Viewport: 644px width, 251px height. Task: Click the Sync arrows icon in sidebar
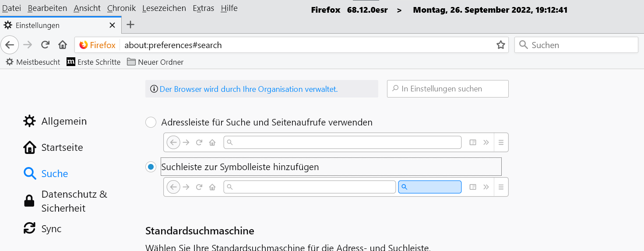tap(29, 228)
